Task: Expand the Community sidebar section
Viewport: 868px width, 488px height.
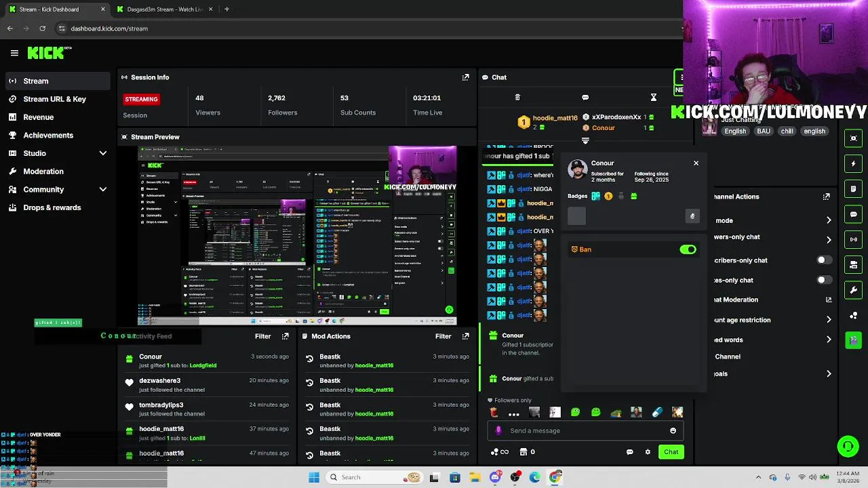Action: pos(103,190)
